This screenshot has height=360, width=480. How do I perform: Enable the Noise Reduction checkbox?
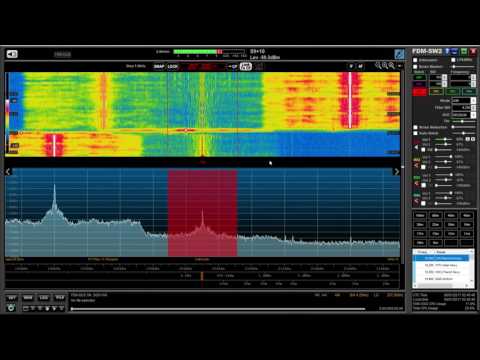415,127
